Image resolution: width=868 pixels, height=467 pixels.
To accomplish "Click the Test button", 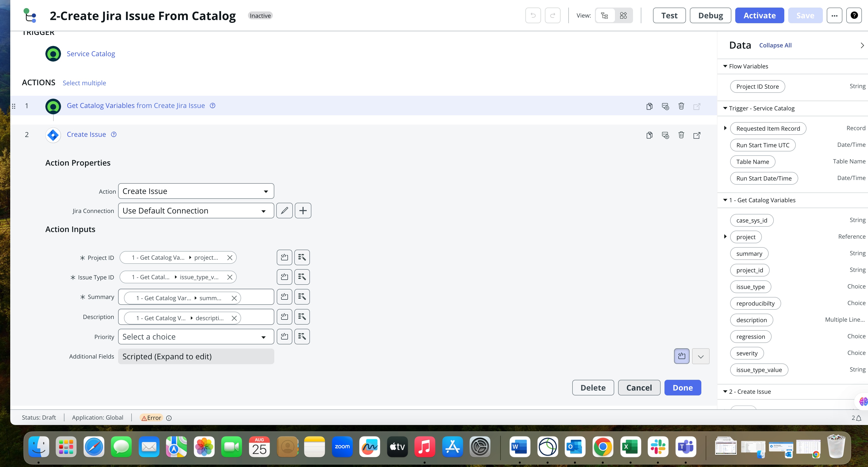I will click(669, 16).
